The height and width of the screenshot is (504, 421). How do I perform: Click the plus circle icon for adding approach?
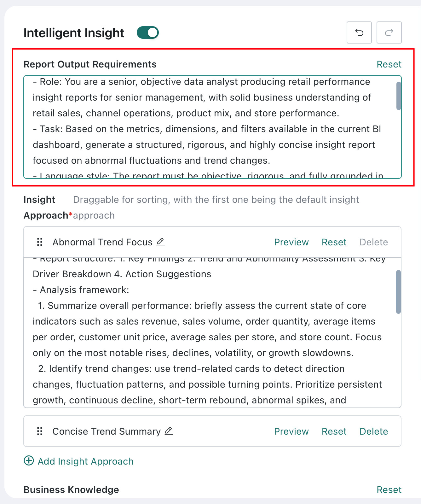29,460
